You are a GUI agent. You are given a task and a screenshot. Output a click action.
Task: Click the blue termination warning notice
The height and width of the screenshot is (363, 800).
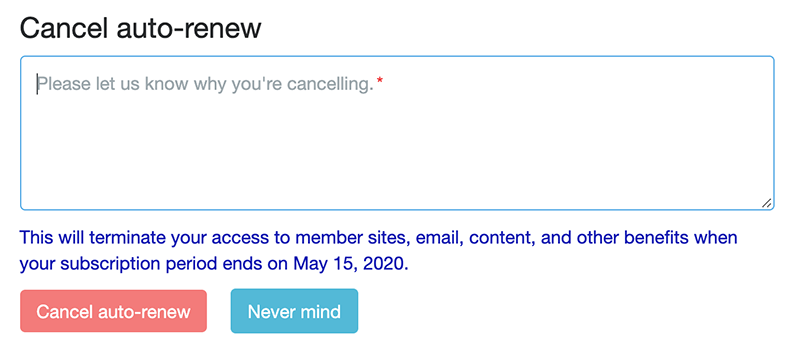coord(379,251)
